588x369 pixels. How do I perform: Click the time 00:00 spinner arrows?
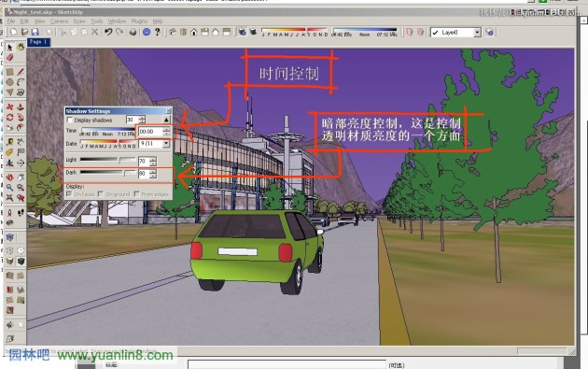(166, 132)
